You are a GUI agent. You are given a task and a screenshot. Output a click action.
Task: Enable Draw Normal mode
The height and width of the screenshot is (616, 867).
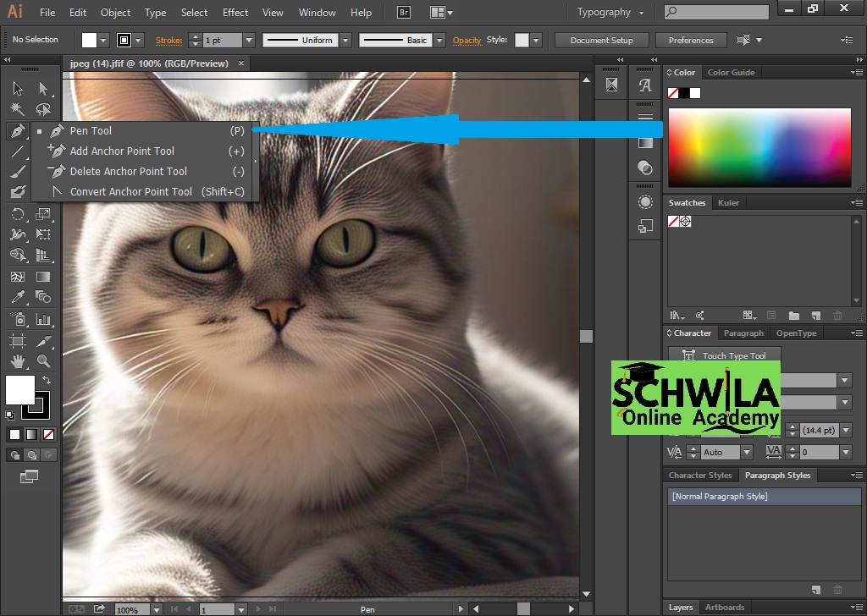point(15,455)
